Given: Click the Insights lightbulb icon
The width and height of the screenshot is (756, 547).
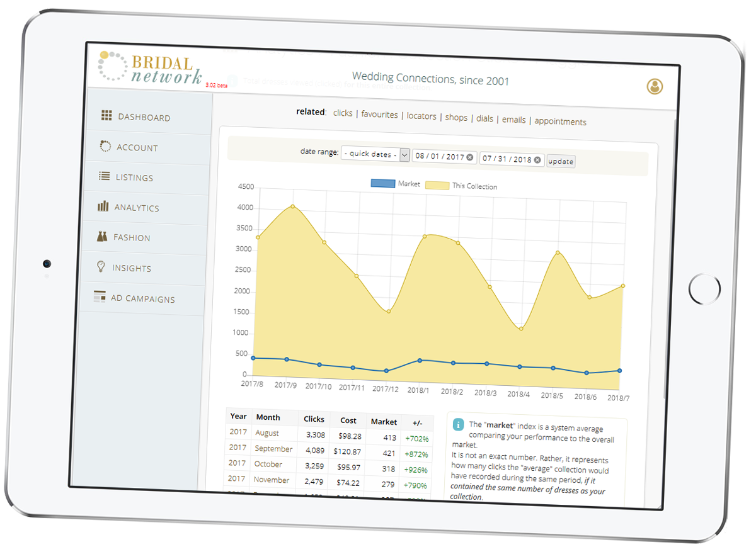Looking at the screenshot, I should tap(101, 267).
